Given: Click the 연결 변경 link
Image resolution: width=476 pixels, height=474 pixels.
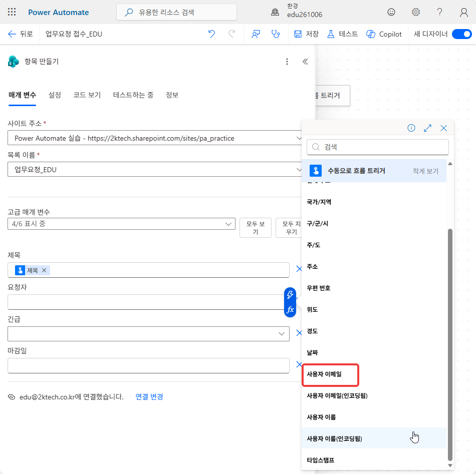Looking at the screenshot, I should coord(149,396).
